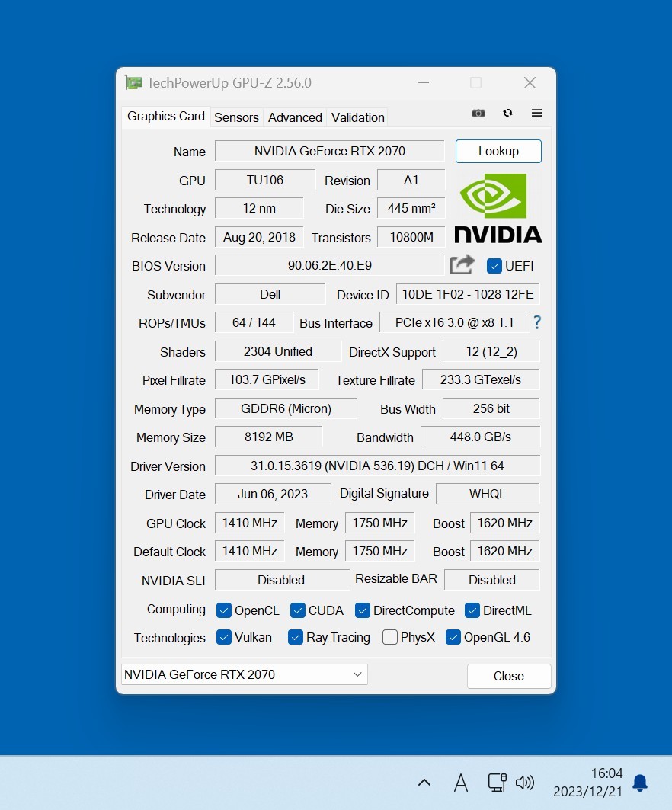Click the Resizable BAR value Disabled
The height and width of the screenshot is (810, 672).
pyautogui.click(x=491, y=580)
